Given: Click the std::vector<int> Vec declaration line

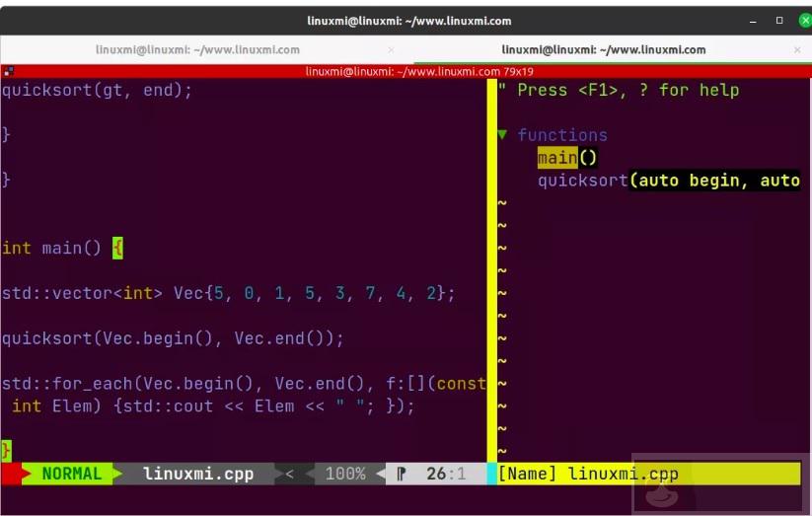Looking at the screenshot, I should (x=228, y=293).
